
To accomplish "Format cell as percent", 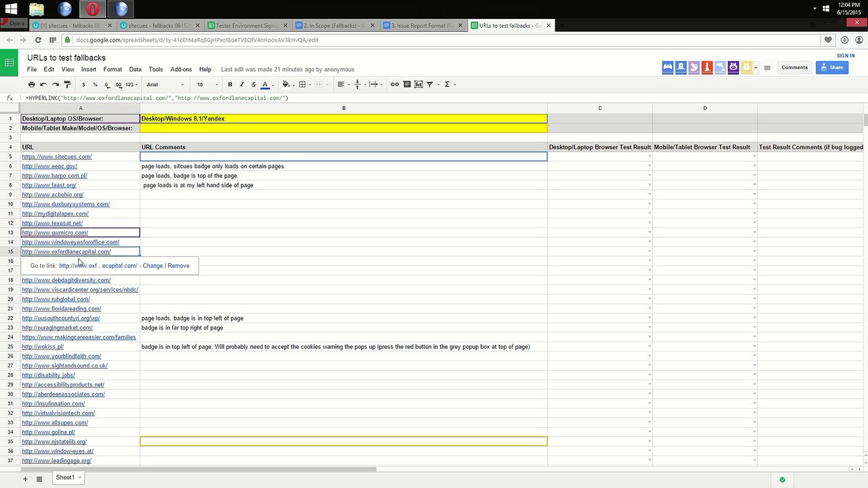I will click(95, 85).
